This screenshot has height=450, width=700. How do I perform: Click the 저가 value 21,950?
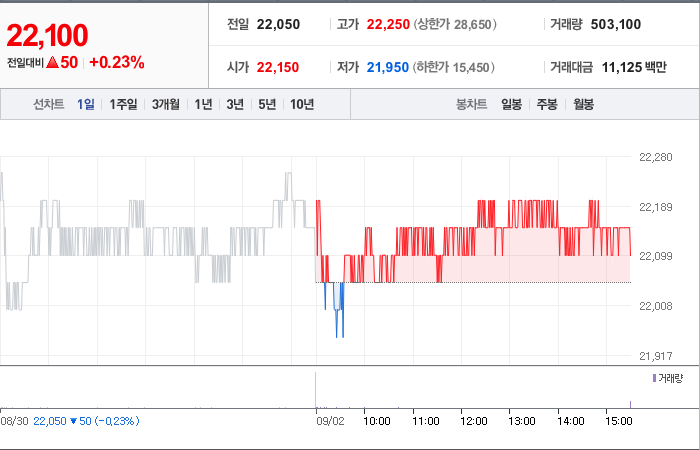pyautogui.click(x=388, y=67)
